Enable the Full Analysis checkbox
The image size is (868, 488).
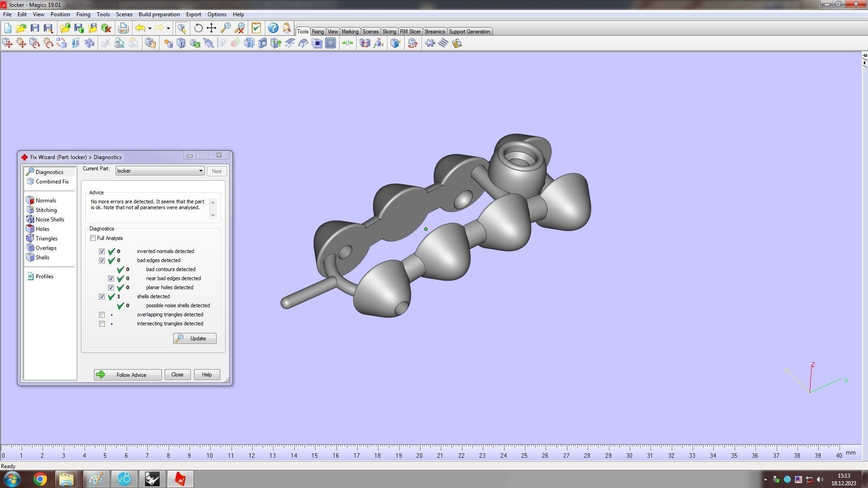pos(93,238)
